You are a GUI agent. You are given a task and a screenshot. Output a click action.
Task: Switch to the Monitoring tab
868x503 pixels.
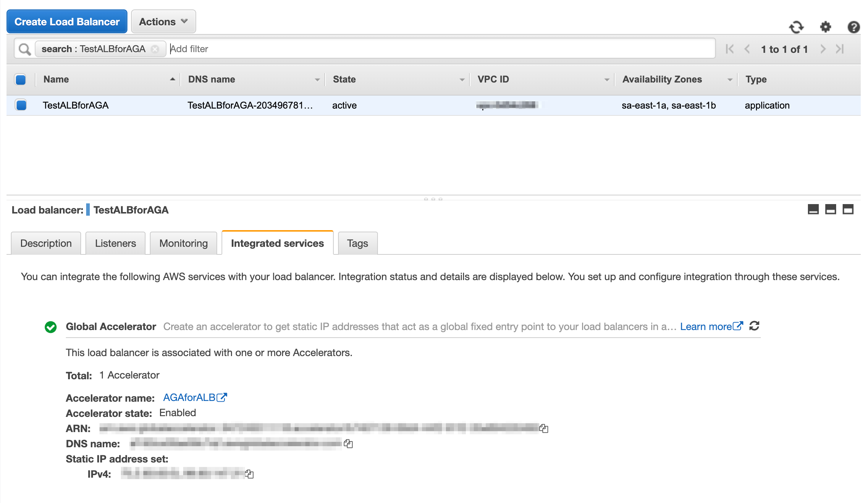[x=184, y=243]
